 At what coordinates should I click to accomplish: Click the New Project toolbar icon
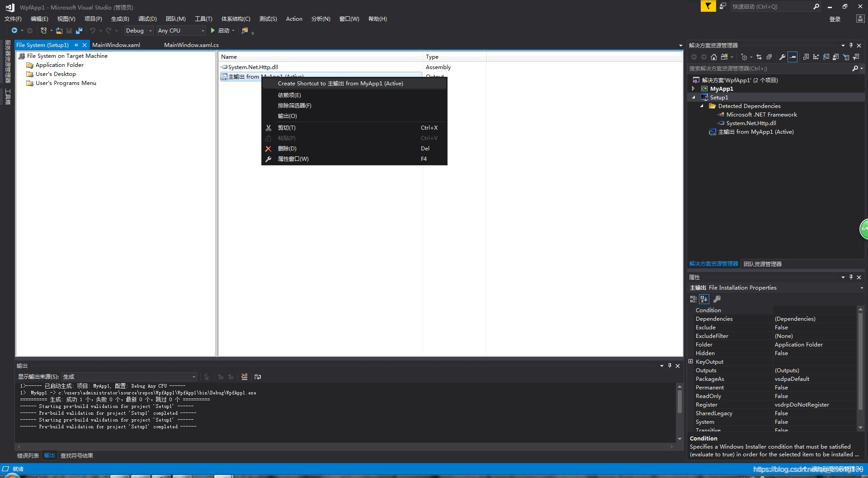pyautogui.click(x=43, y=30)
